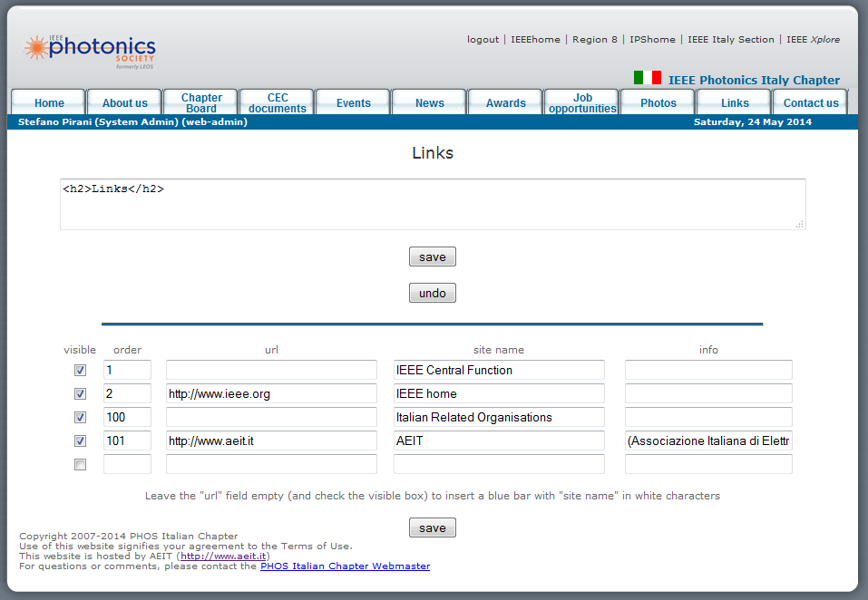Save the page heading HTML text
The height and width of the screenshot is (600, 868).
tap(433, 256)
